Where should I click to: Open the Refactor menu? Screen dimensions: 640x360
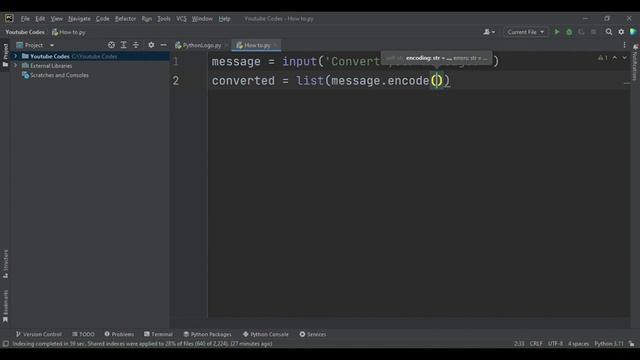[x=125, y=19]
